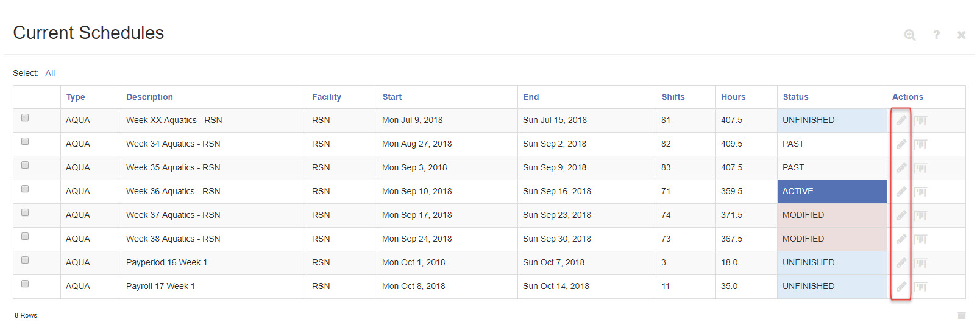Select All schedules link
Image resolution: width=980 pixels, height=325 pixels.
pyautogui.click(x=50, y=73)
